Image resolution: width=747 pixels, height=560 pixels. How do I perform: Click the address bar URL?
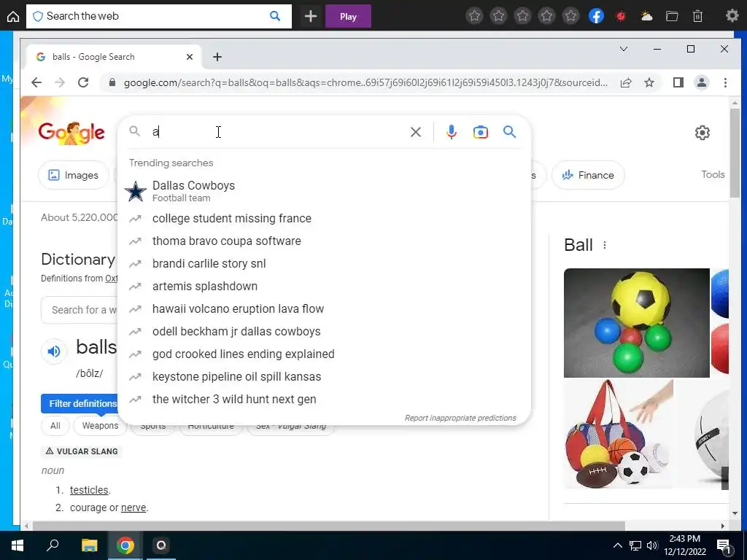pos(365,82)
